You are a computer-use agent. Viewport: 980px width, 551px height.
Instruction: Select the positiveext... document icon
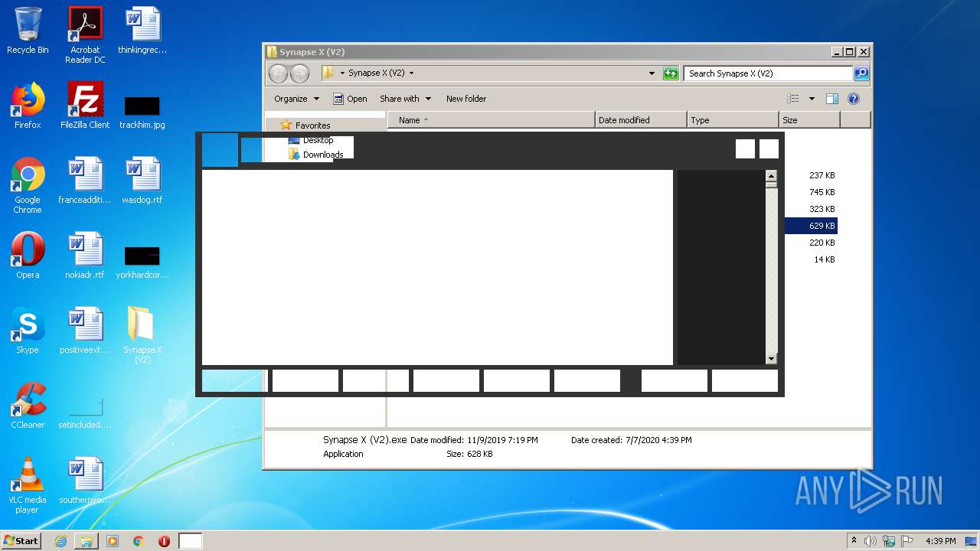[x=85, y=331]
